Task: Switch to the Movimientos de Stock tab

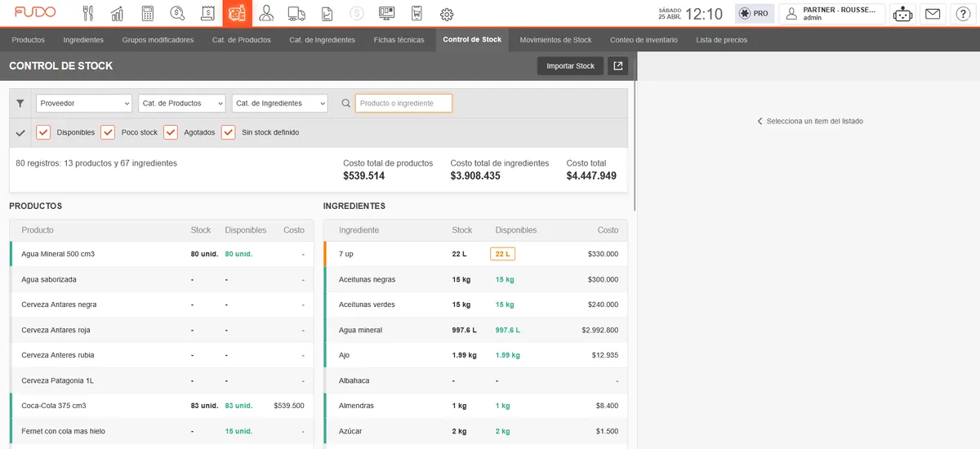Action: click(x=555, y=39)
